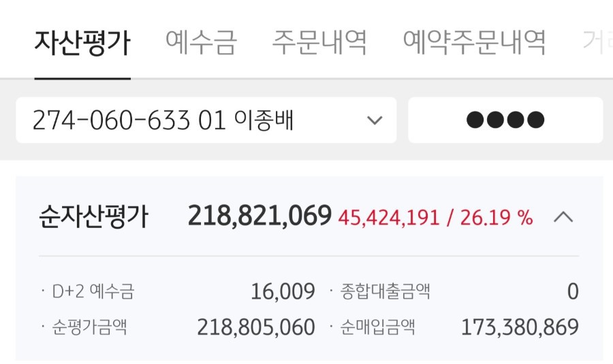This screenshot has height=364, width=613.
Task: Switch to the 예수금 tab
Action: tap(201, 43)
